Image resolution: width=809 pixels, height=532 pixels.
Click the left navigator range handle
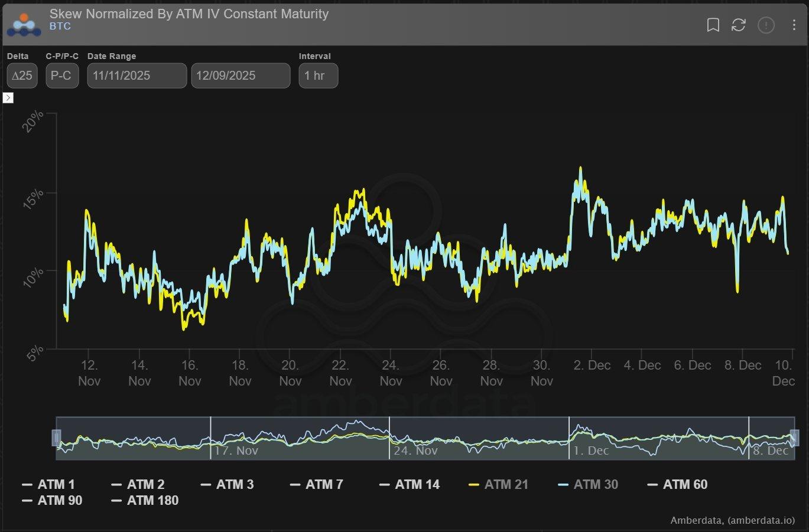[57, 438]
